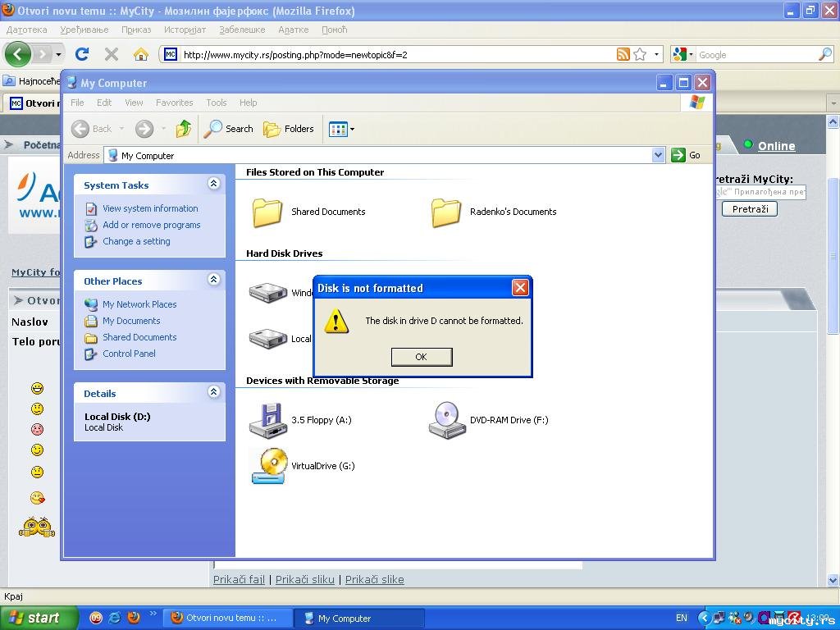The height and width of the screenshot is (630, 840).
Task: Open the Tools menu in My Computer
Action: click(217, 103)
